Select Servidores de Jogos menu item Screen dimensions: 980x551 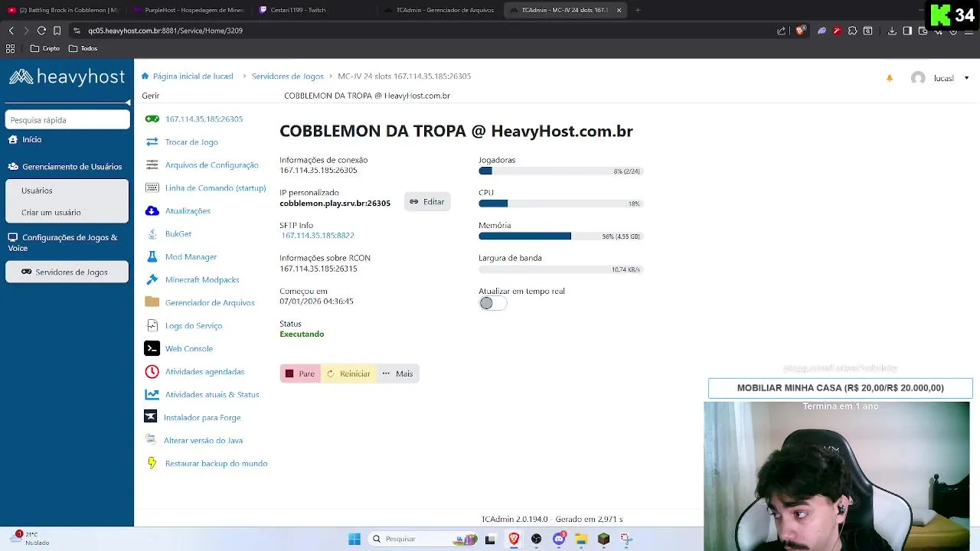pos(67,272)
